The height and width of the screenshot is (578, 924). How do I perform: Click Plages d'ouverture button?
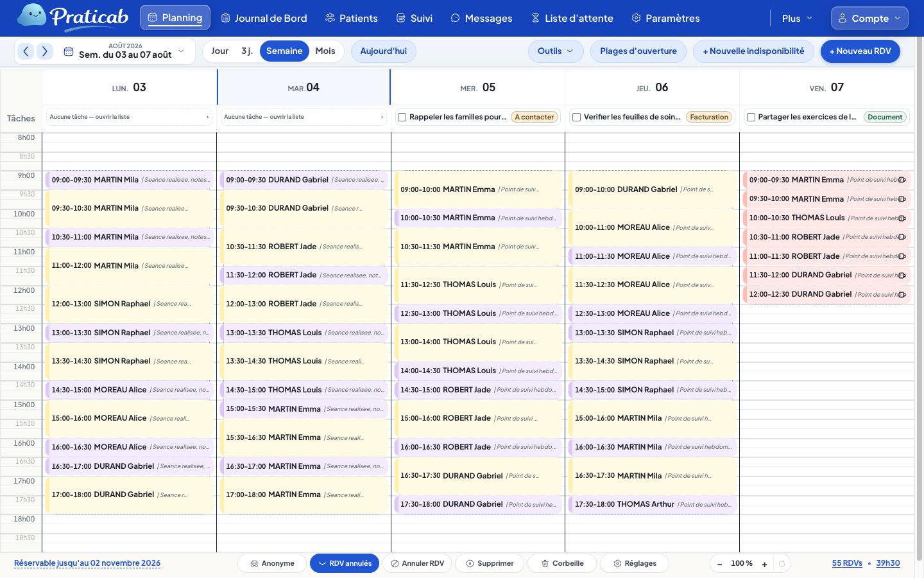(638, 51)
